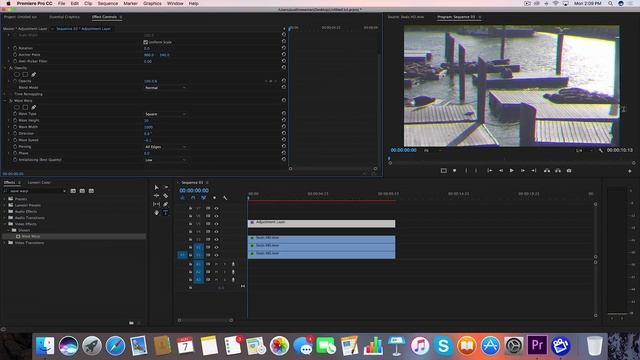Viewport: 640px width, 360px height.
Task: Switch to the Lumetri Color tab
Action: click(39, 182)
